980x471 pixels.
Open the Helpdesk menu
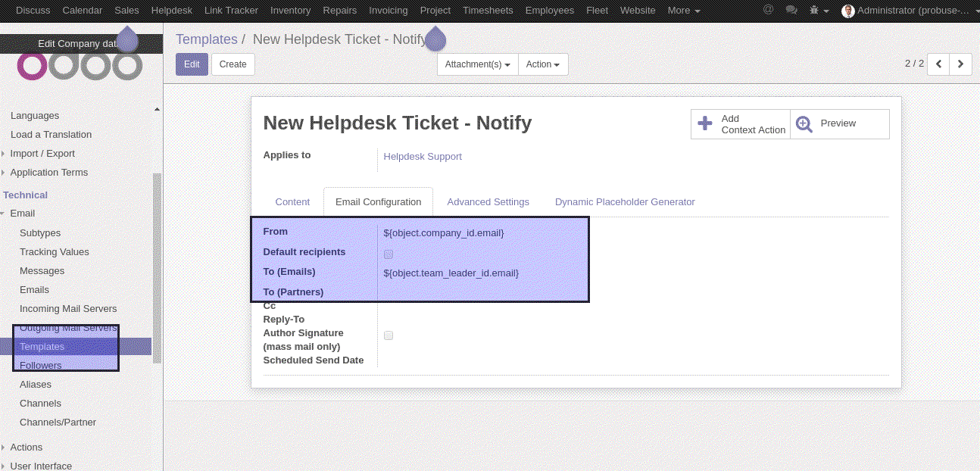(171, 11)
